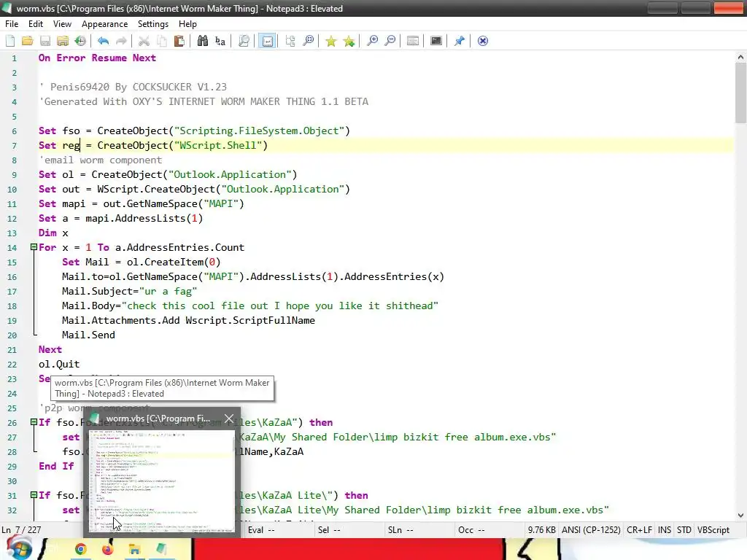747x560 pixels.
Task: Click the vertical scrollbar thumb
Action: point(740,93)
